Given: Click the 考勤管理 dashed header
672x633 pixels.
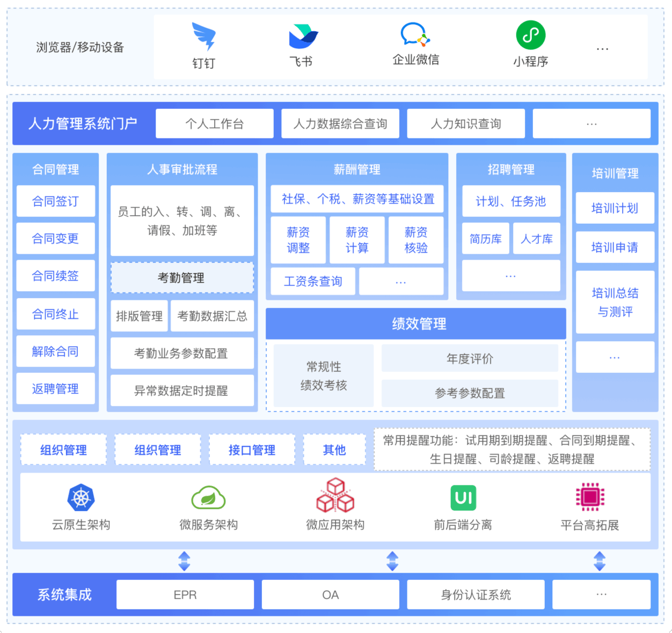Looking at the screenshot, I should click(182, 278).
